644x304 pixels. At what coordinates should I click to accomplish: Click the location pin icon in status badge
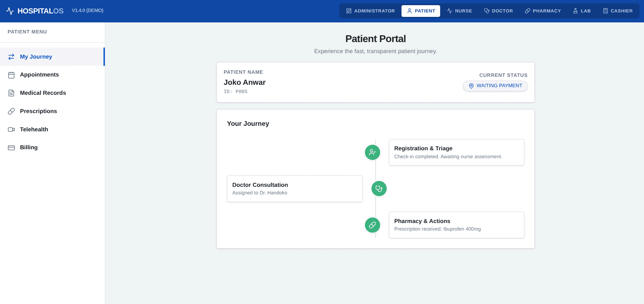pyautogui.click(x=471, y=86)
